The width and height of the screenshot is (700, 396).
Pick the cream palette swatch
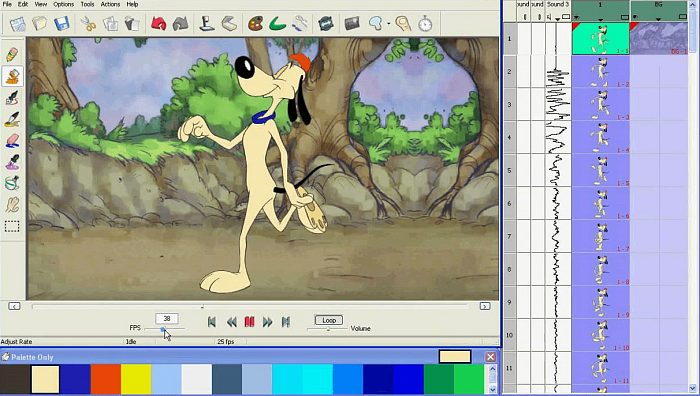click(x=45, y=379)
